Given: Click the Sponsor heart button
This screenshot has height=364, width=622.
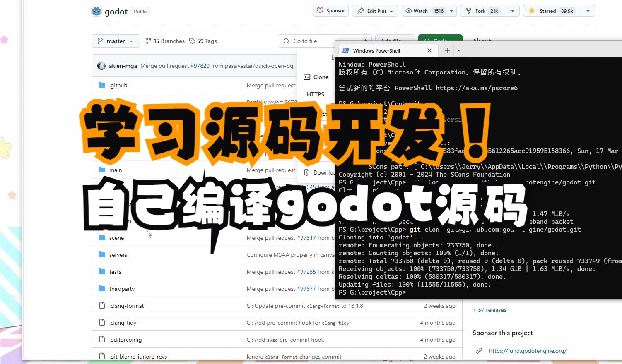Looking at the screenshot, I should pos(331,11).
